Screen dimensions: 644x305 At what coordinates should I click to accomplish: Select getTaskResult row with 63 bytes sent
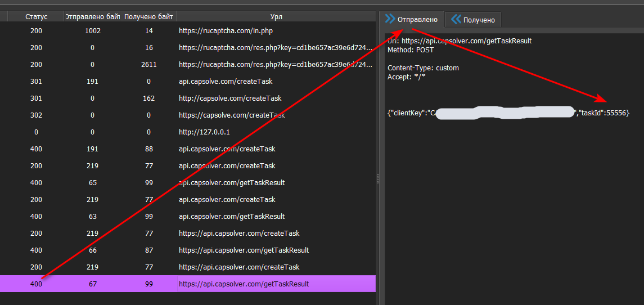click(x=232, y=217)
